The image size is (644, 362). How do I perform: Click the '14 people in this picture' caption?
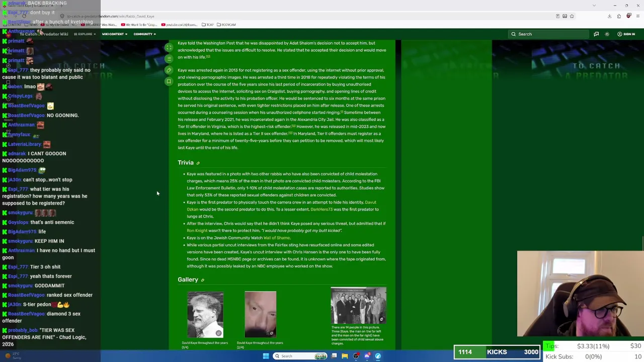point(358,335)
